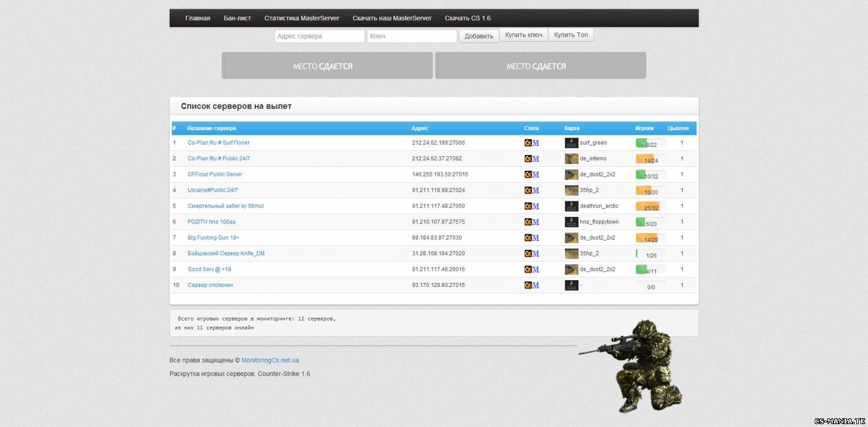868x427 pixels.
Task: Go to Бан-лист in the navigation bar
Action: coord(237,18)
